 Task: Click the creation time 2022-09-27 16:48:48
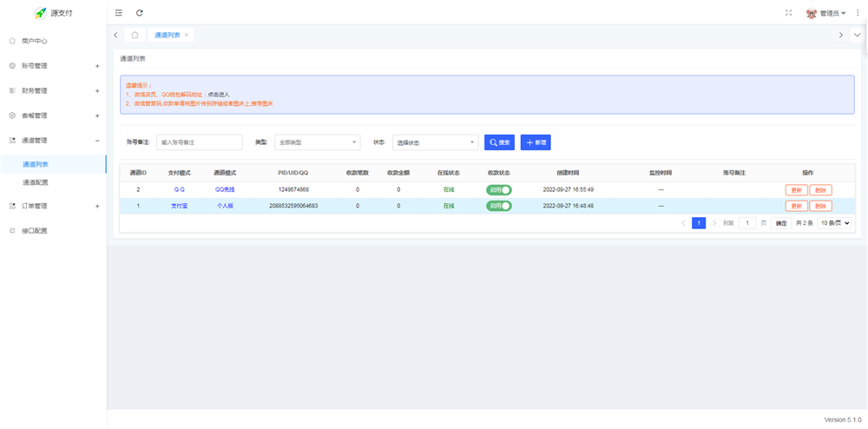[x=569, y=206]
